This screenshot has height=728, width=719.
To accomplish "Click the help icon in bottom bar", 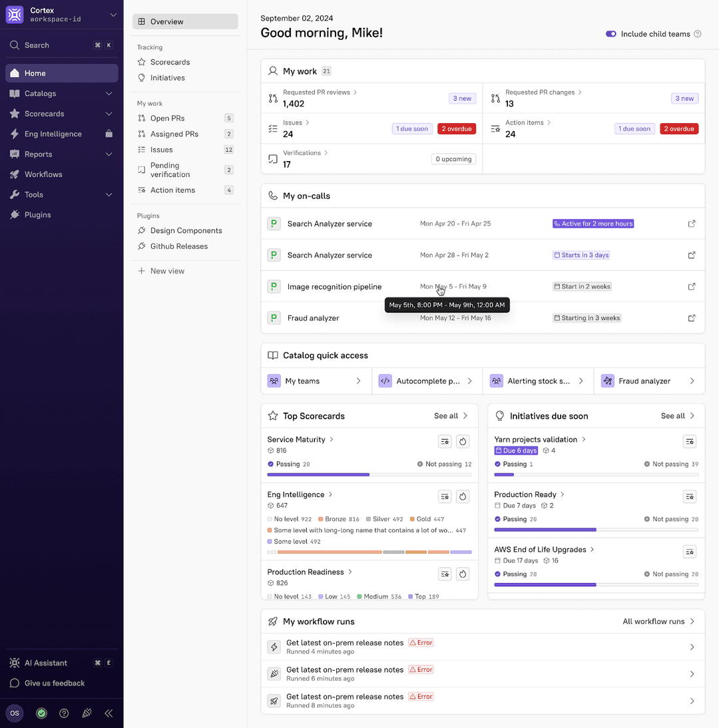I will point(64,713).
